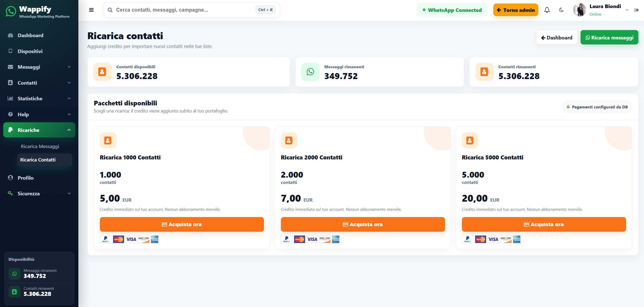Click MasterCard logo under the 20,00 EUR package
The width and height of the screenshot is (644, 307).
pos(481,239)
